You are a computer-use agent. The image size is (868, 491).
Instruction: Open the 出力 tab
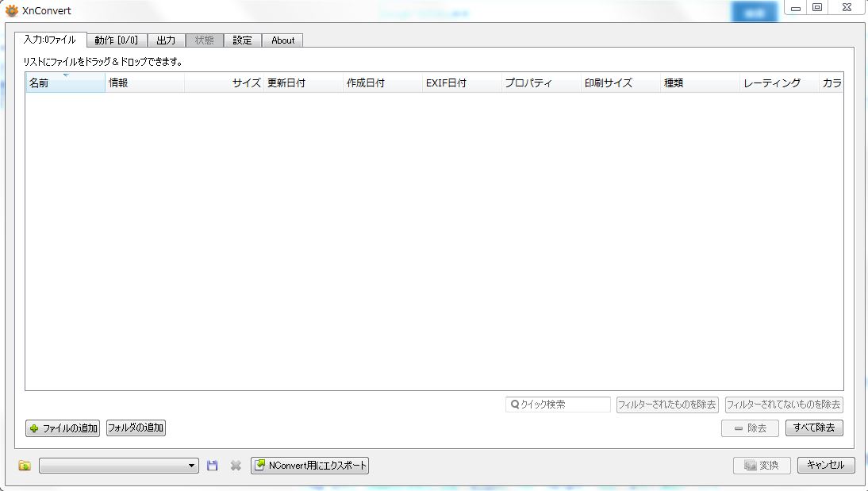[x=166, y=40]
